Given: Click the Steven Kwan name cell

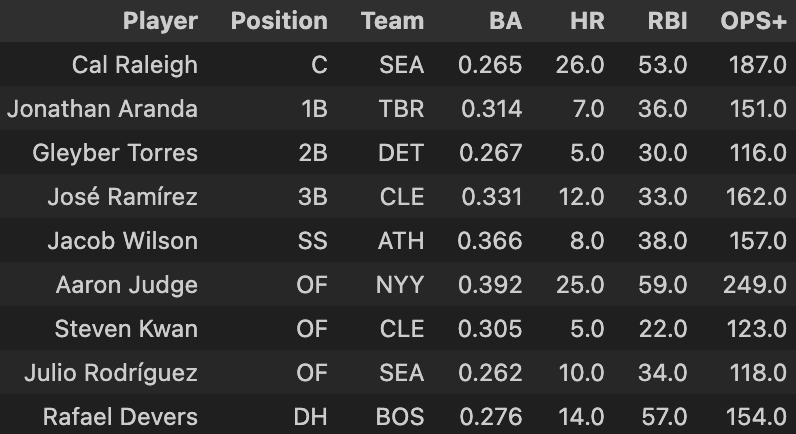Looking at the screenshot, I should (x=126, y=329).
